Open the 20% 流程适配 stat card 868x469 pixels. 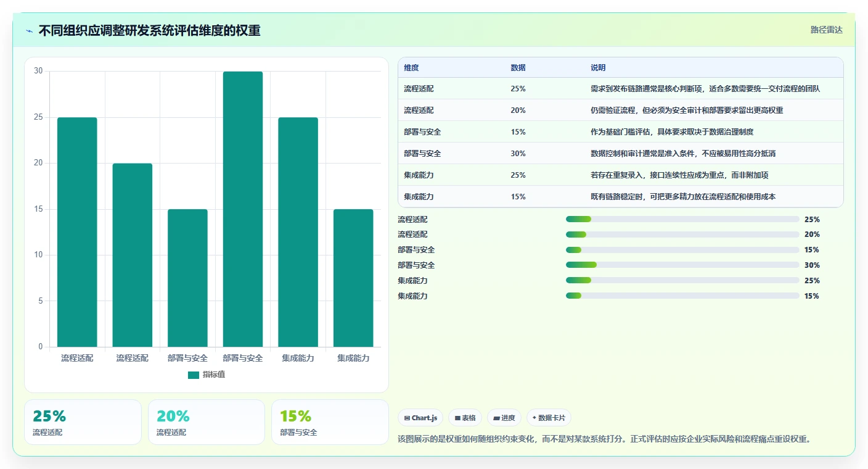(206, 422)
